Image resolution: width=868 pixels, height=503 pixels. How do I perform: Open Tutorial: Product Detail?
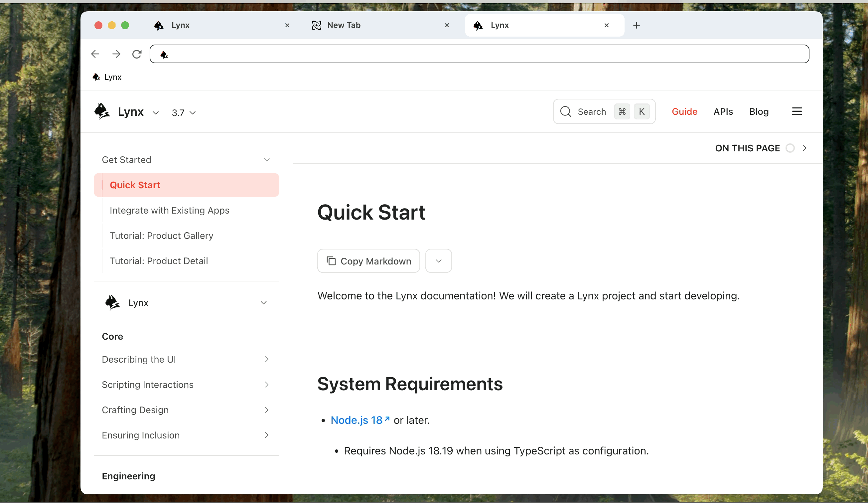pyautogui.click(x=159, y=261)
